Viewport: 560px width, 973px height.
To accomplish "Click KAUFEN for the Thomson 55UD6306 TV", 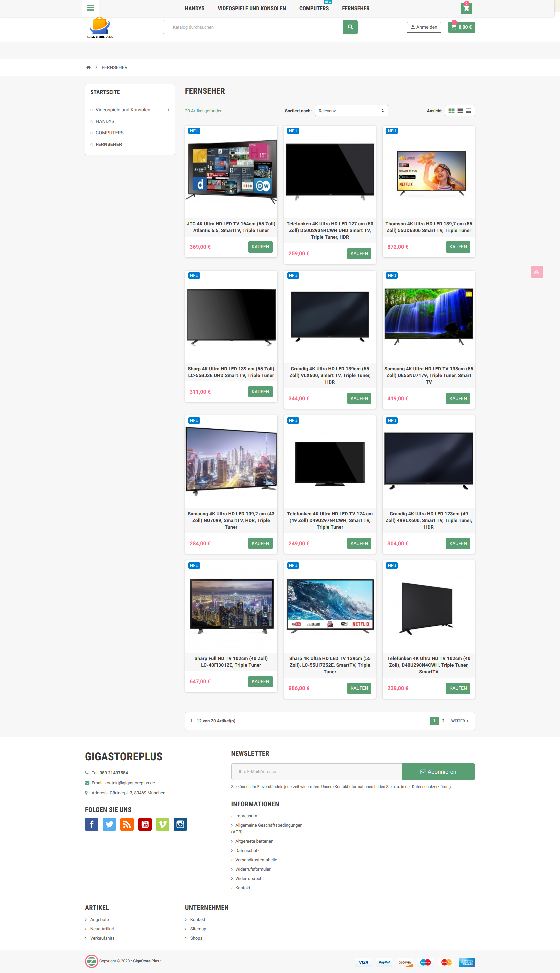I will [x=458, y=247].
